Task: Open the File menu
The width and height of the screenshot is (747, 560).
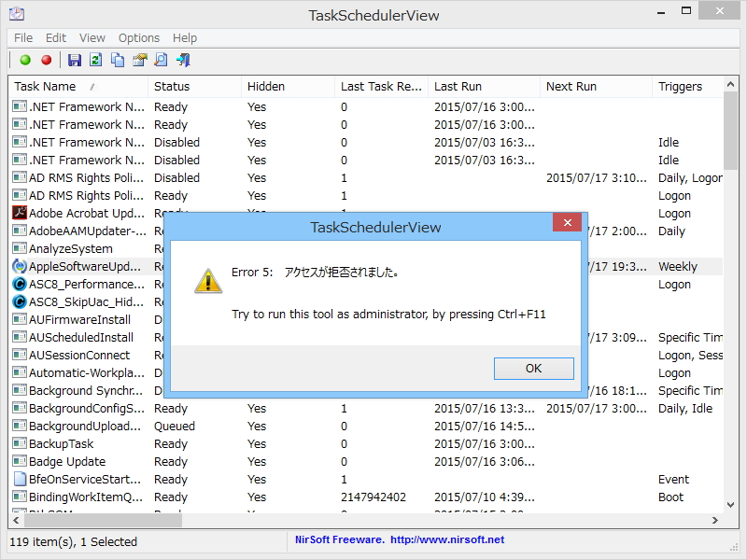Action: point(23,37)
